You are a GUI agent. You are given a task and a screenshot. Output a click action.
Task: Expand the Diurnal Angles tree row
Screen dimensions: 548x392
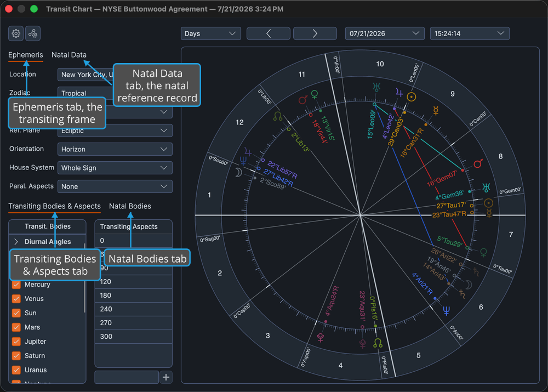click(16, 242)
